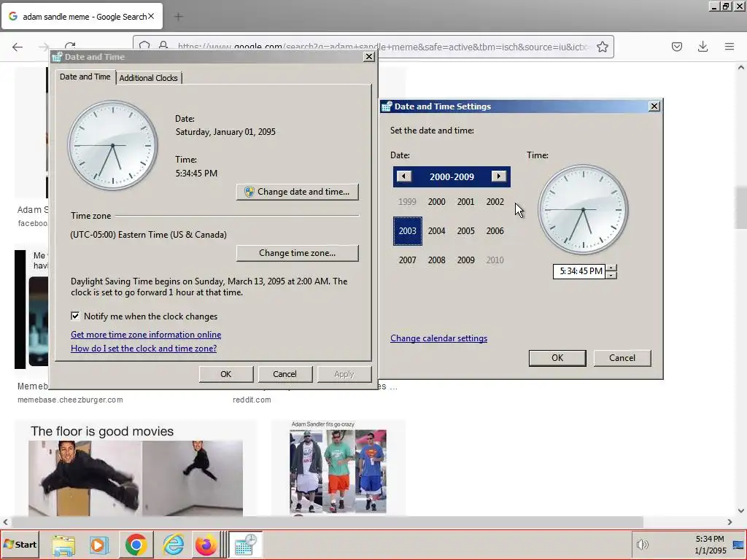
Task: Open volume control in system tray
Action: [x=642, y=544]
